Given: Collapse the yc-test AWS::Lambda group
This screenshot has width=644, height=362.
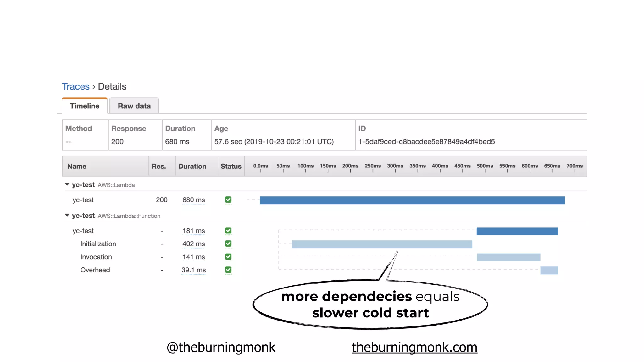Looking at the screenshot, I should [67, 184].
